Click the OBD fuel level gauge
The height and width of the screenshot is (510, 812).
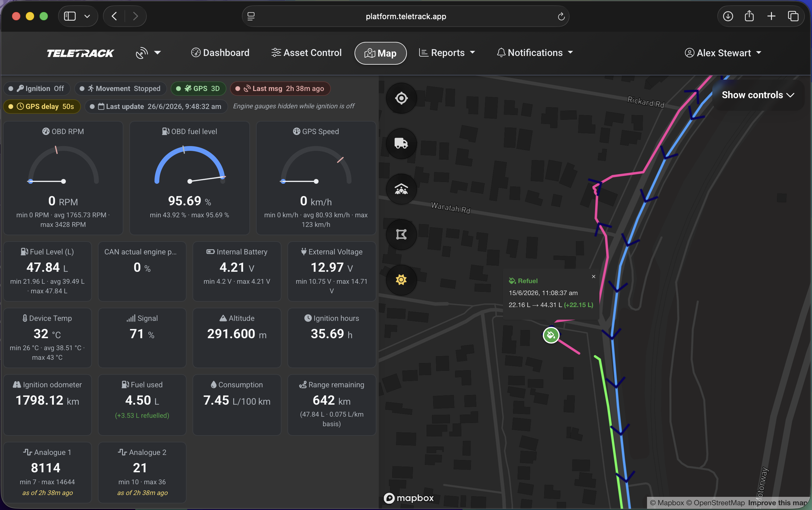coord(190,165)
